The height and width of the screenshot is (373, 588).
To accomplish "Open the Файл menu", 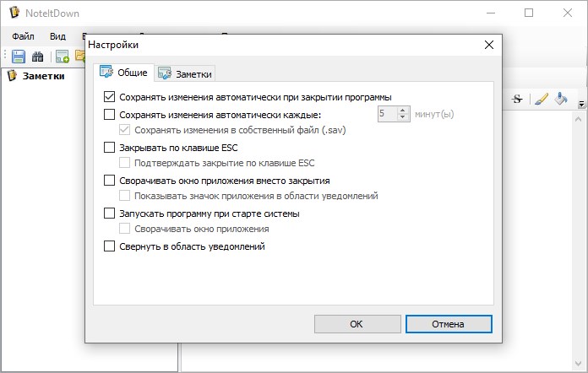I will pos(24,36).
